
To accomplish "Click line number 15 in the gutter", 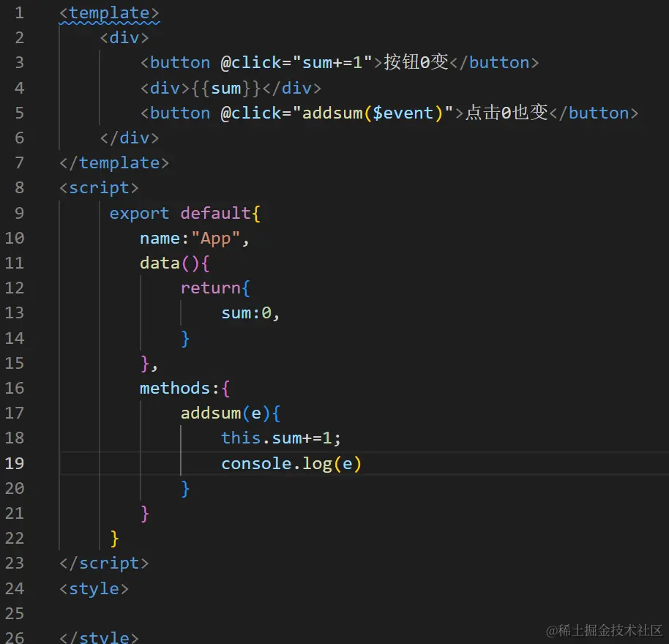I will [15, 364].
